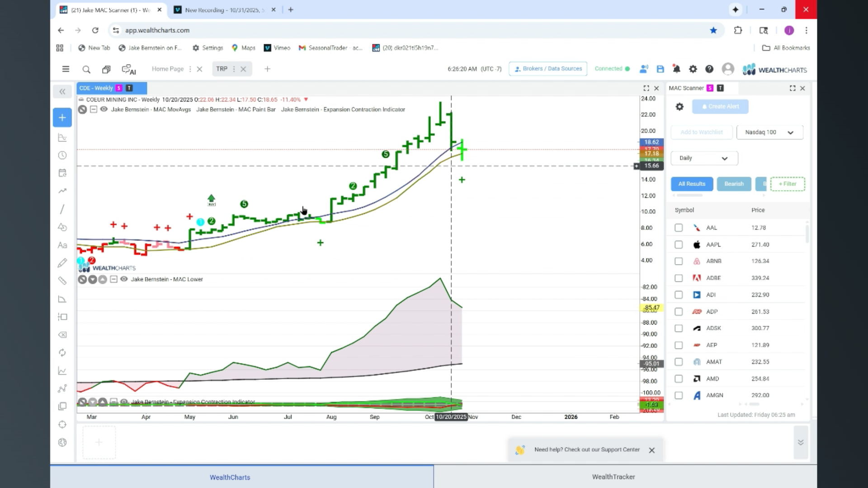Open MAC Scanner settings gear
The height and width of the screenshot is (488, 868).
coord(679,107)
